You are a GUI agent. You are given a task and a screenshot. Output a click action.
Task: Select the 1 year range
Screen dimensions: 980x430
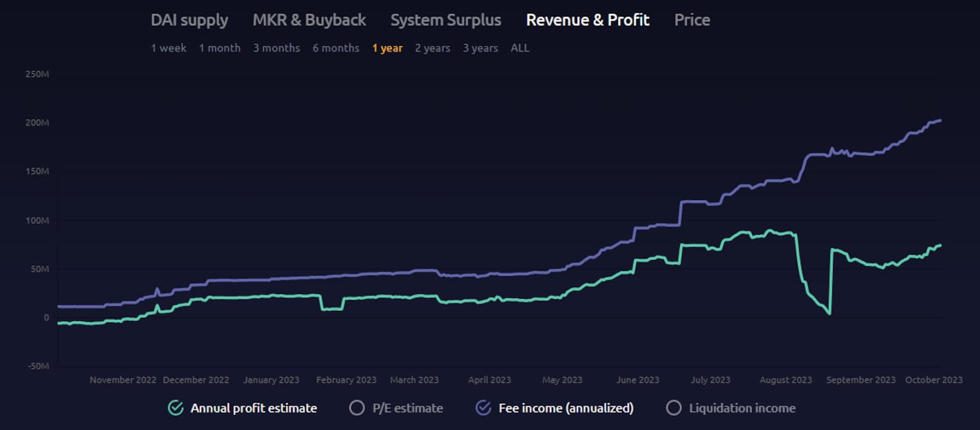pyautogui.click(x=387, y=48)
